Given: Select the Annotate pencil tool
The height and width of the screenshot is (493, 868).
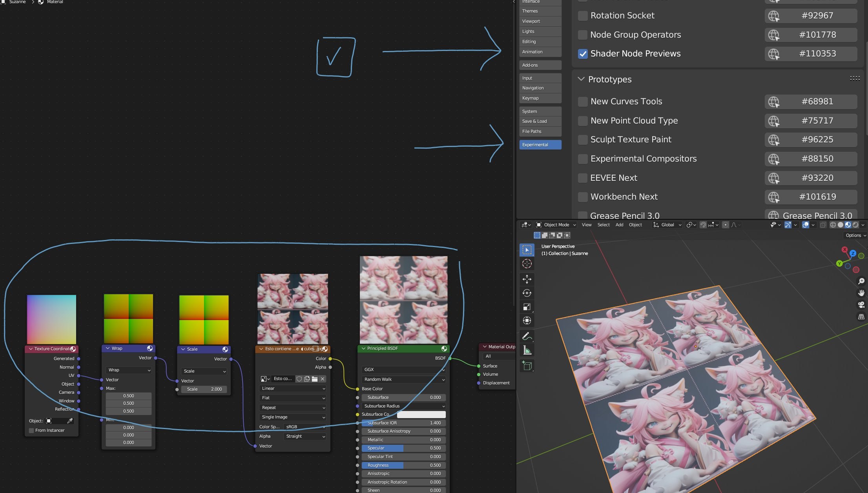Looking at the screenshot, I should pyautogui.click(x=527, y=336).
